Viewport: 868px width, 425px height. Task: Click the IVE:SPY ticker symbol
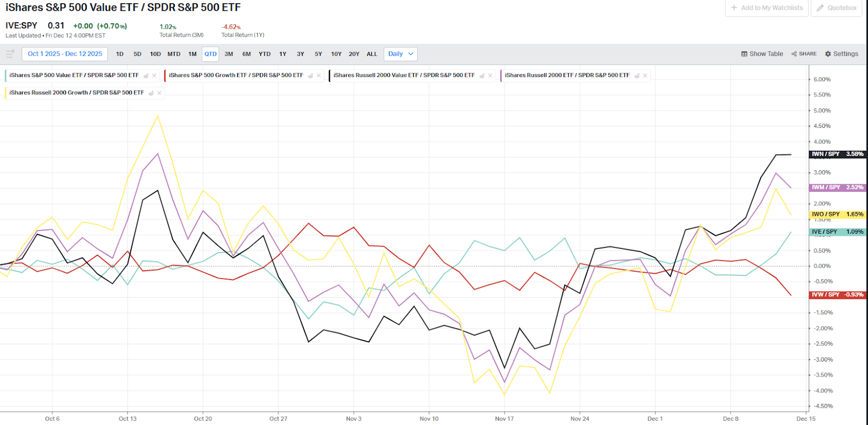tap(22, 25)
